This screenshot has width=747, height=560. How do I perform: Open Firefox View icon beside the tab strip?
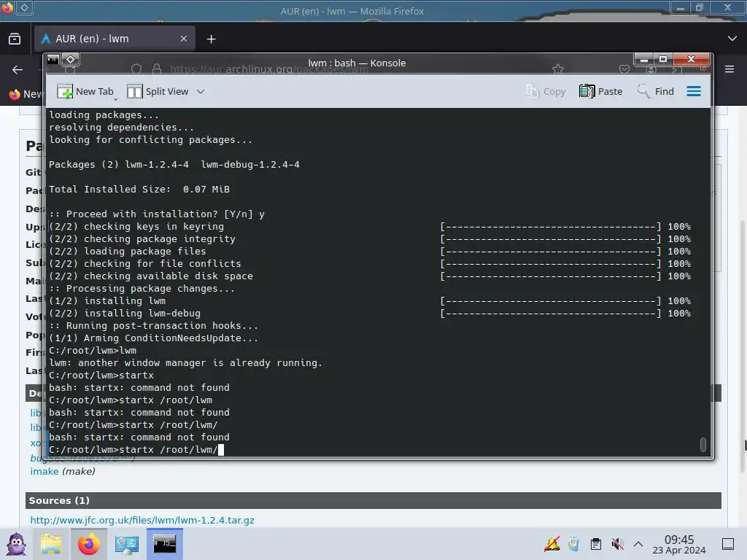click(15, 39)
